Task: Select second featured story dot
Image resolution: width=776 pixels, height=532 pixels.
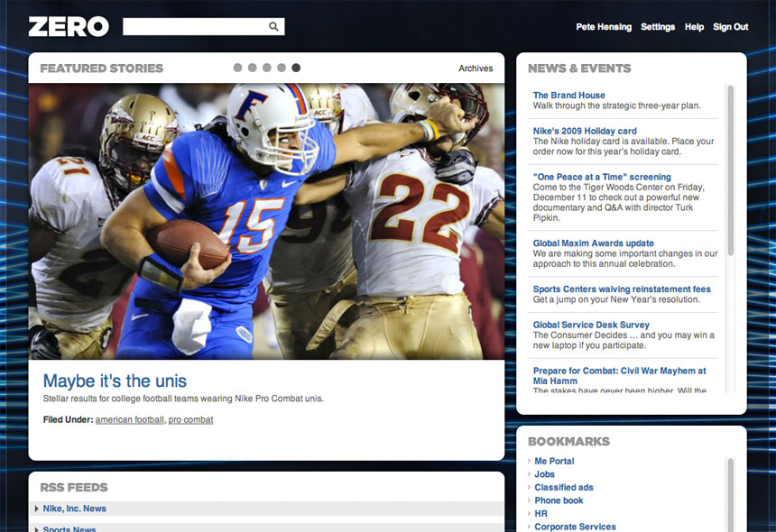Action: [x=253, y=68]
